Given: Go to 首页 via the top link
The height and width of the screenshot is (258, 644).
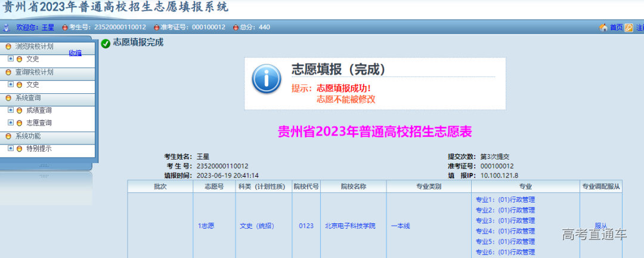Looking at the screenshot, I should click(x=615, y=27).
